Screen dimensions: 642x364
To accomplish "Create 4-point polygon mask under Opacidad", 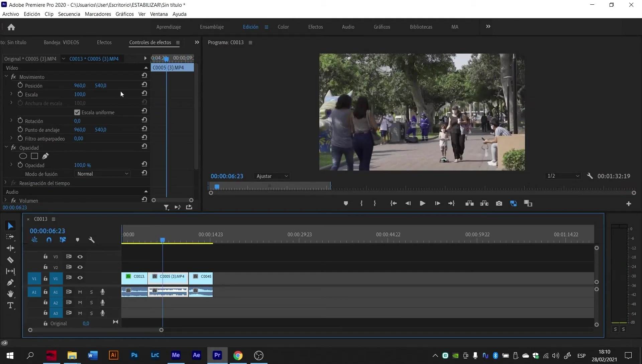I will (34, 156).
